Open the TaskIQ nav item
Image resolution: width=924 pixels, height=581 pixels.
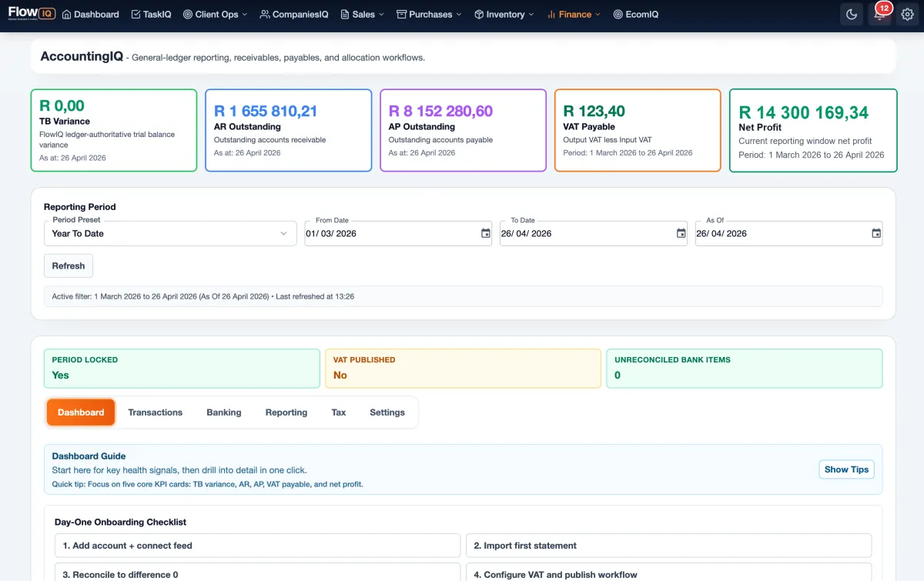[152, 15]
